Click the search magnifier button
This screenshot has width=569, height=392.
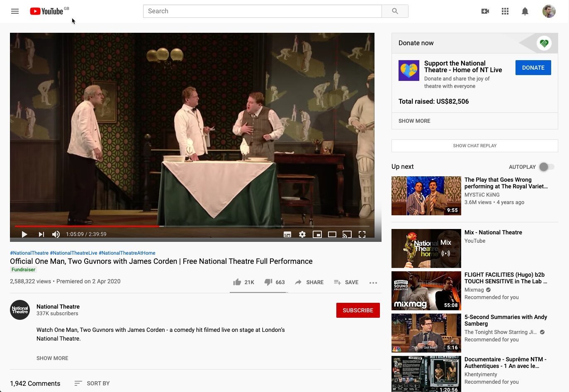[x=395, y=11]
